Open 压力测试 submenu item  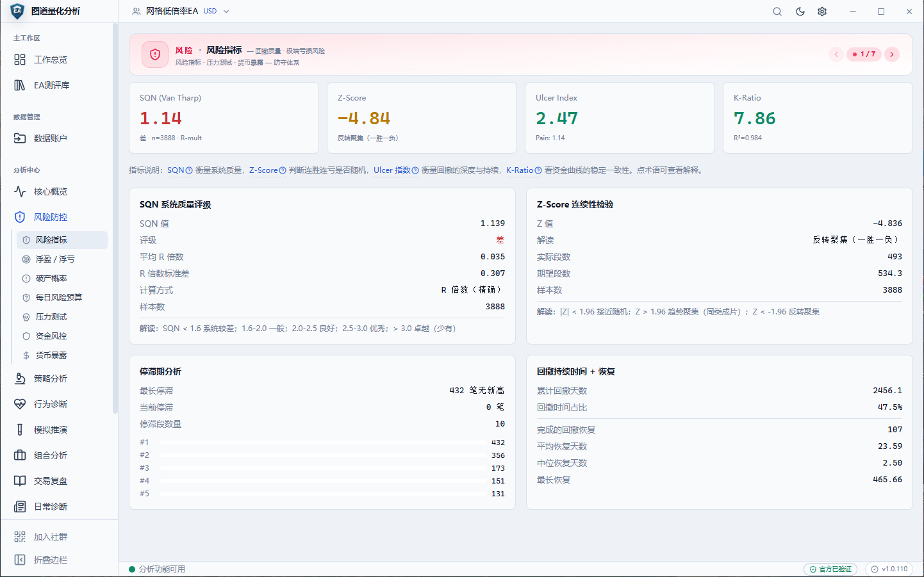pyautogui.click(x=62, y=317)
